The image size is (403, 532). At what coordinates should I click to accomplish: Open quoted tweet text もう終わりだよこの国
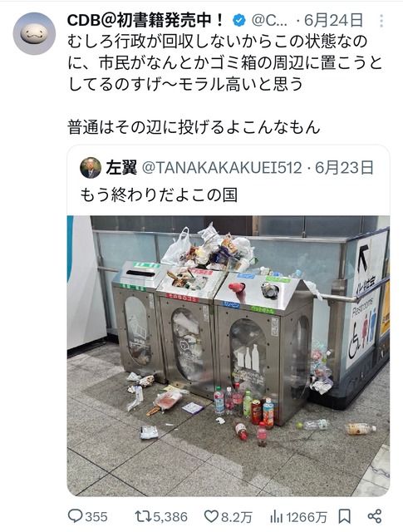(x=159, y=195)
